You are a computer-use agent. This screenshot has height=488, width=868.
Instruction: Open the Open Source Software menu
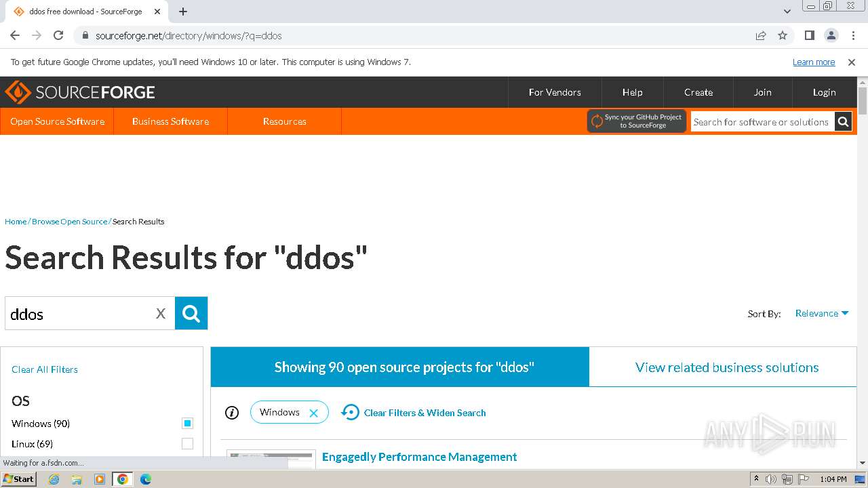[x=57, y=121]
